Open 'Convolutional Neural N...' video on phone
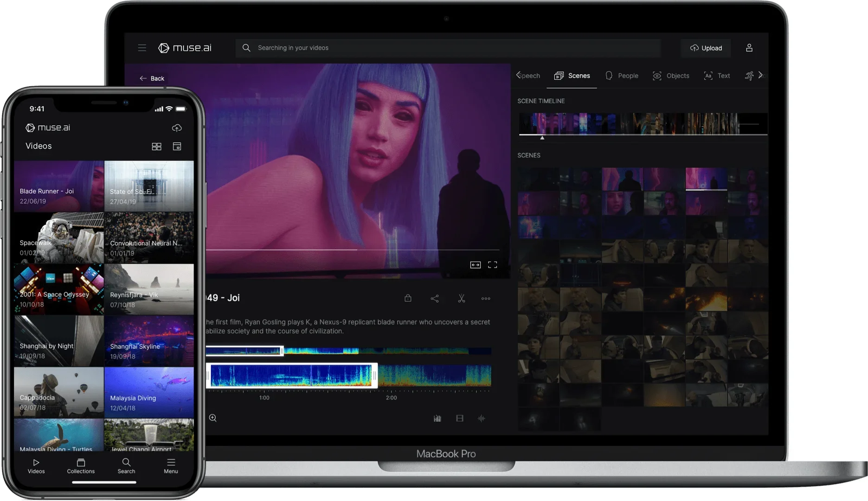This screenshot has height=501, width=868. click(x=149, y=238)
